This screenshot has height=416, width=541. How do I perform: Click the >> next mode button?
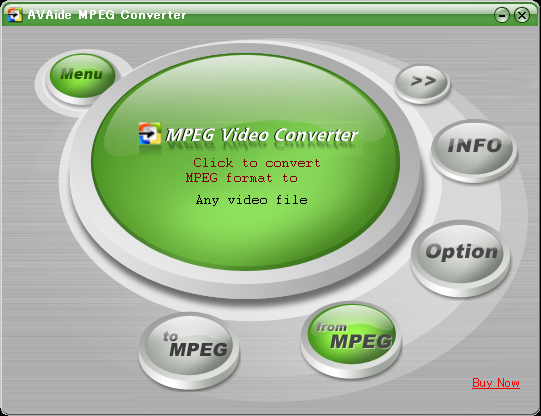click(422, 82)
